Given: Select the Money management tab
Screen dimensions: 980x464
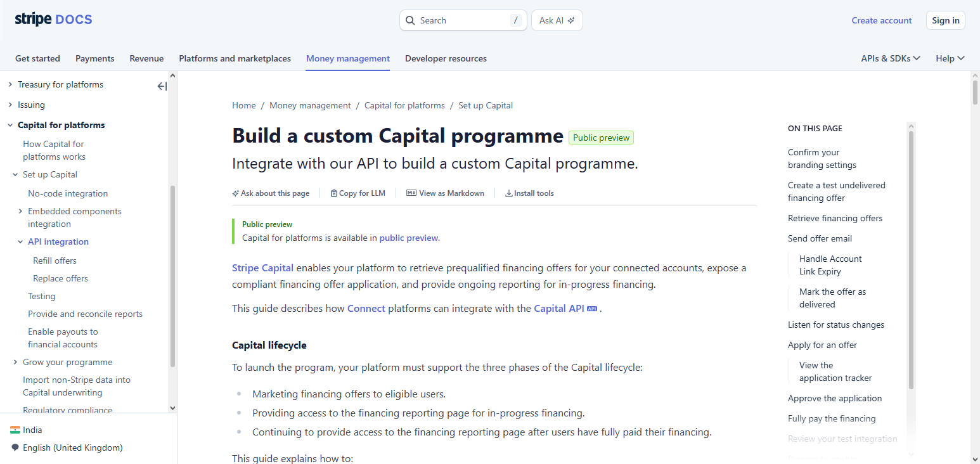Looking at the screenshot, I should (348, 58).
